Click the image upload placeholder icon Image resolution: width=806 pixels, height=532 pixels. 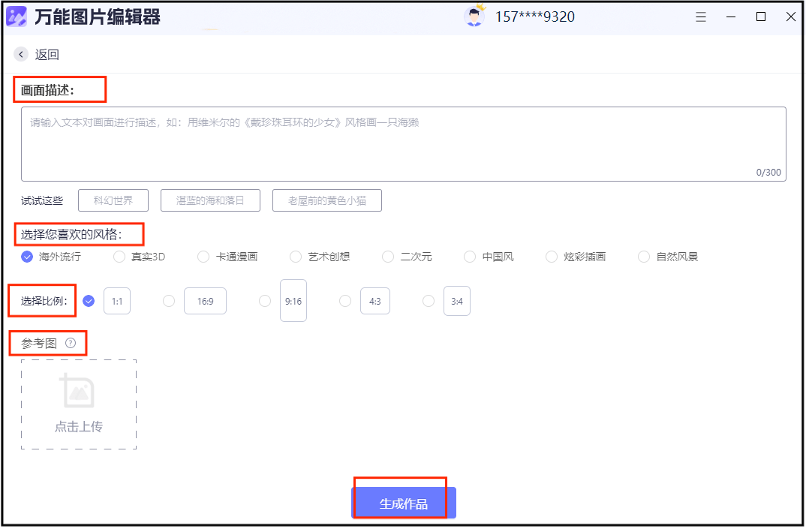pyautogui.click(x=77, y=391)
